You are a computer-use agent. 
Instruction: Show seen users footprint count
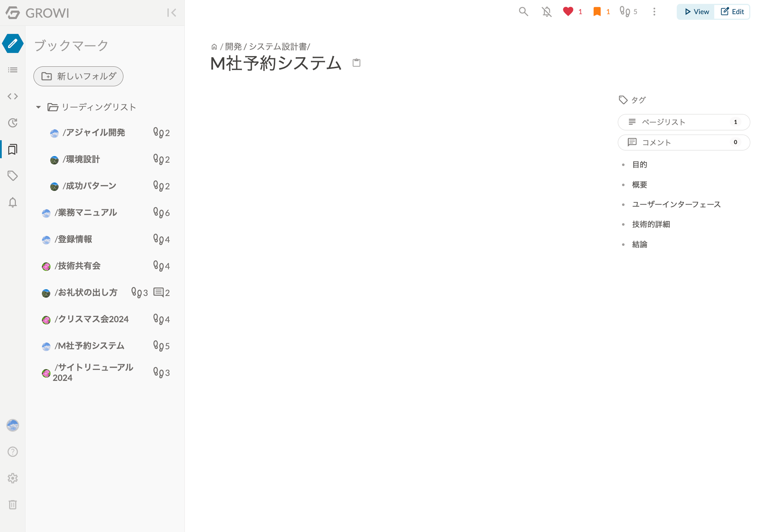[x=628, y=12]
